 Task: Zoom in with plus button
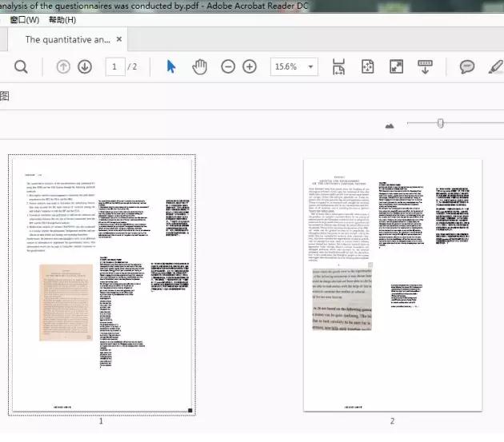(250, 67)
